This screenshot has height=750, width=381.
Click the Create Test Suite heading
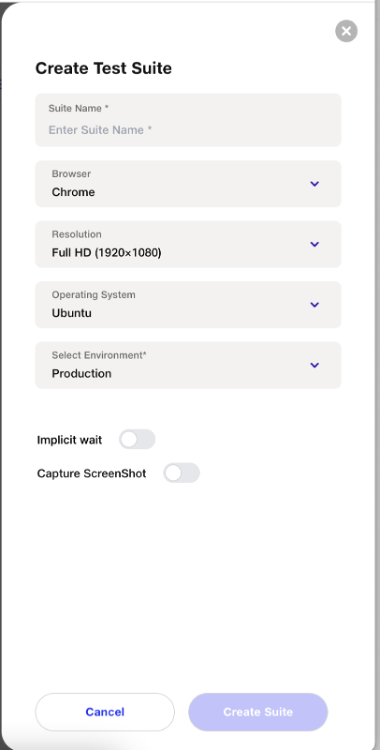(x=103, y=68)
